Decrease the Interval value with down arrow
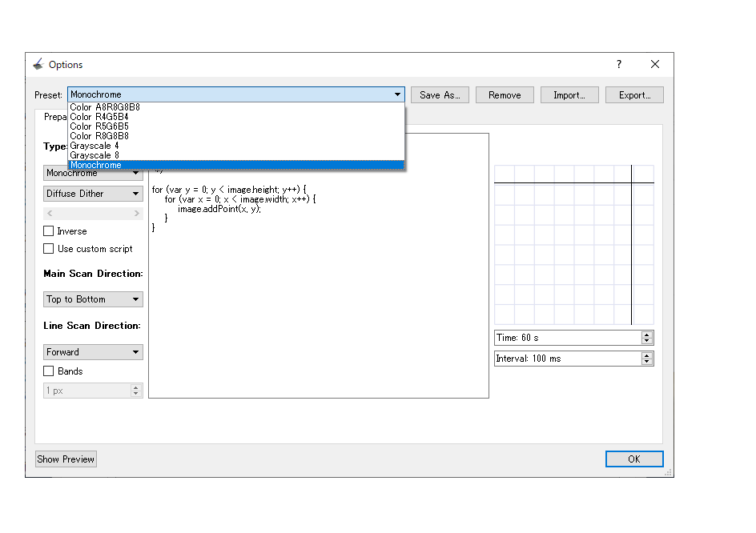756x533 pixels. (647, 362)
